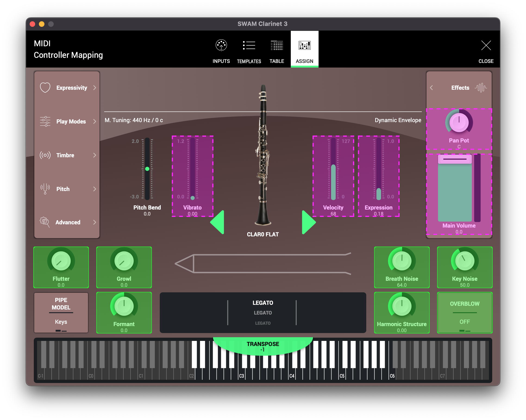
Task: Toggle the Overblow OFF switch
Action: [464, 322]
